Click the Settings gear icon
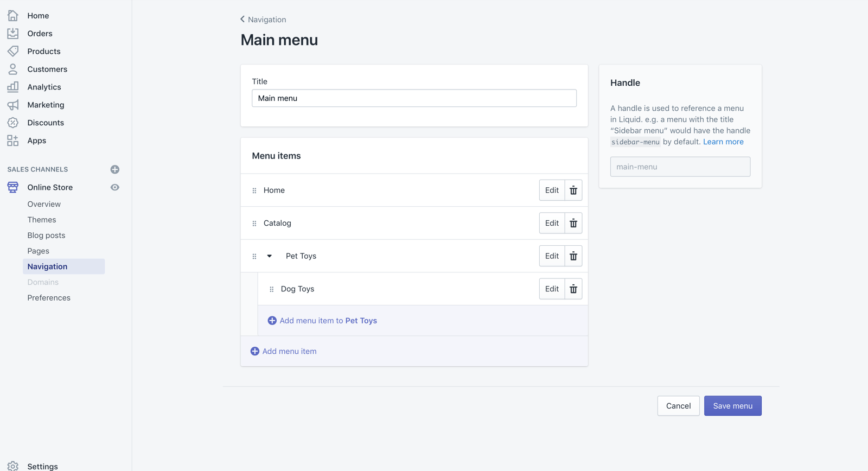This screenshot has width=868, height=471. coord(13,466)
